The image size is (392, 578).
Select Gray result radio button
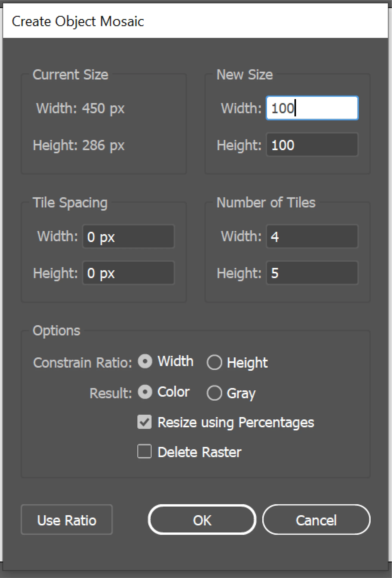[214, 393]
